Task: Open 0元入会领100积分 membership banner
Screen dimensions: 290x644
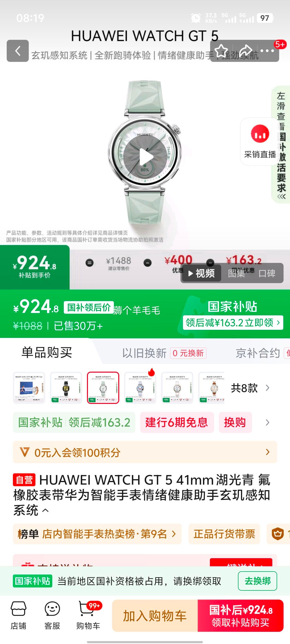Action: (145, 452)
